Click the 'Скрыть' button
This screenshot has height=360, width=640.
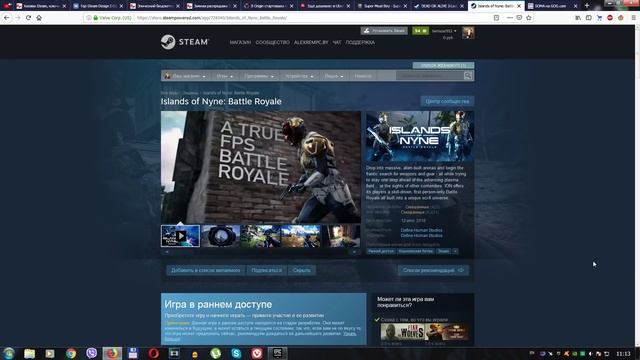point(302,270)
